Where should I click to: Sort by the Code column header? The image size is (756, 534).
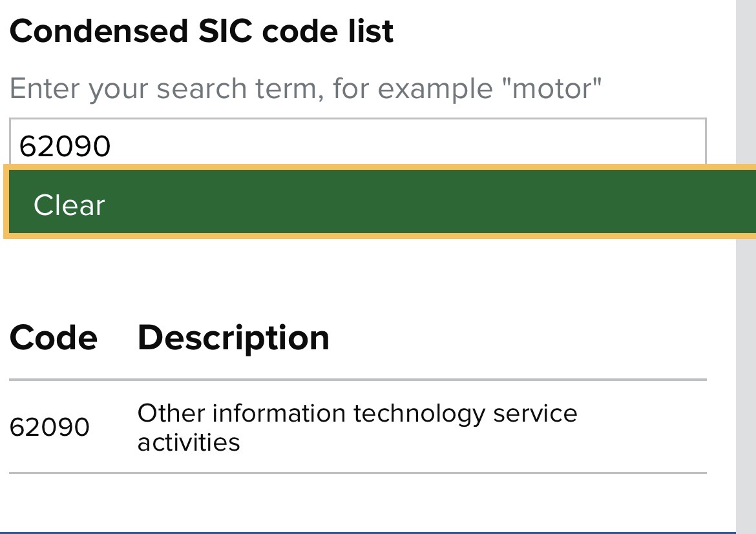[x=54, y=337]
